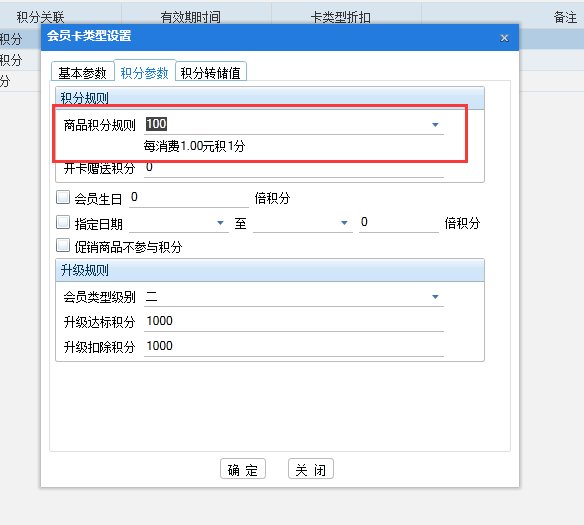Click the 开卡赠送积分 input field
Image resolution: width=584 pixels, height=525 pixels.
pyautogui.click(x=294, y=168)
